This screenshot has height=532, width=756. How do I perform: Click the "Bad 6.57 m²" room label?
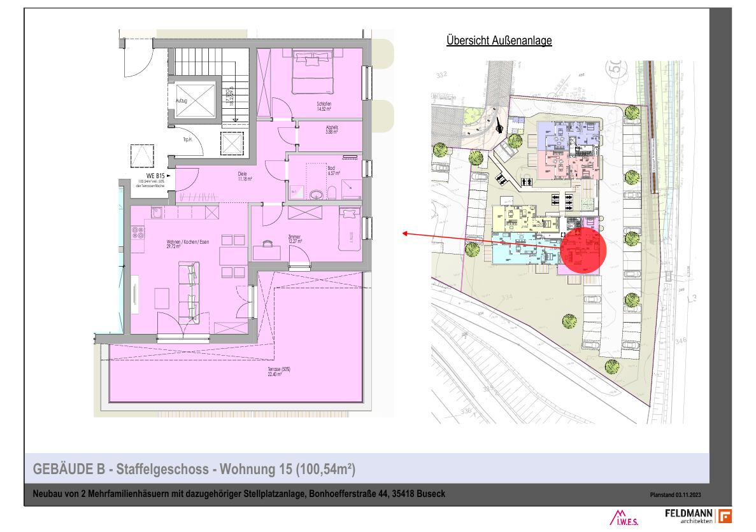tap(334, 171)
